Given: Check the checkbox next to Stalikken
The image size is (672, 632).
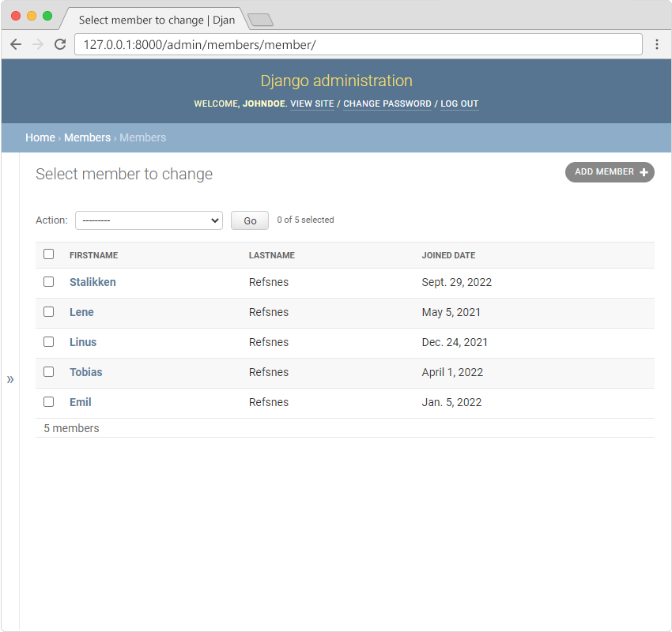Looking at the screenshot, I should 48,281.
